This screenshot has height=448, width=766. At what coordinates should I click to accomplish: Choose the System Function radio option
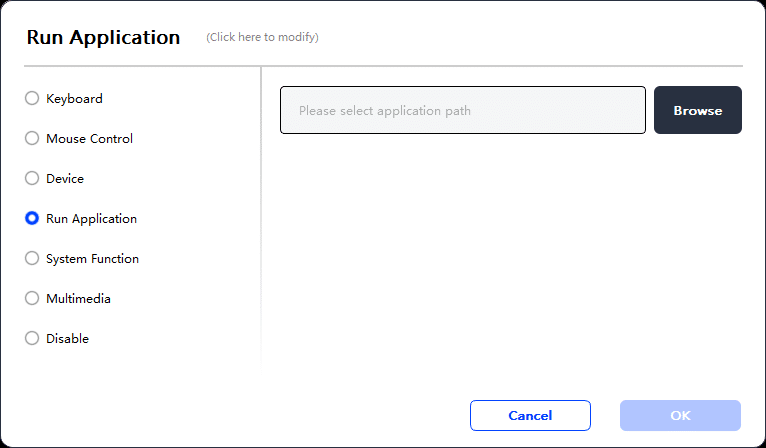click(32, 258)
